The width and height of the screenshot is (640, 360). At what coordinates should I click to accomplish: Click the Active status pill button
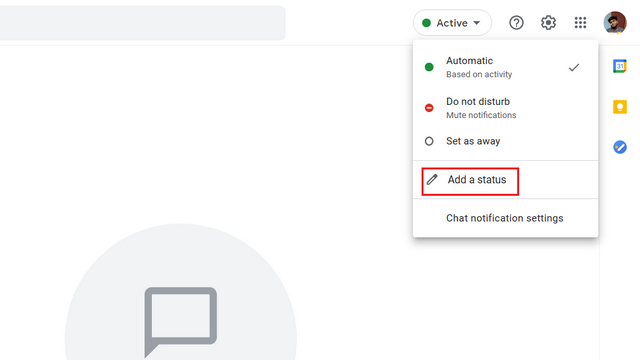click(x=452, y=23)
